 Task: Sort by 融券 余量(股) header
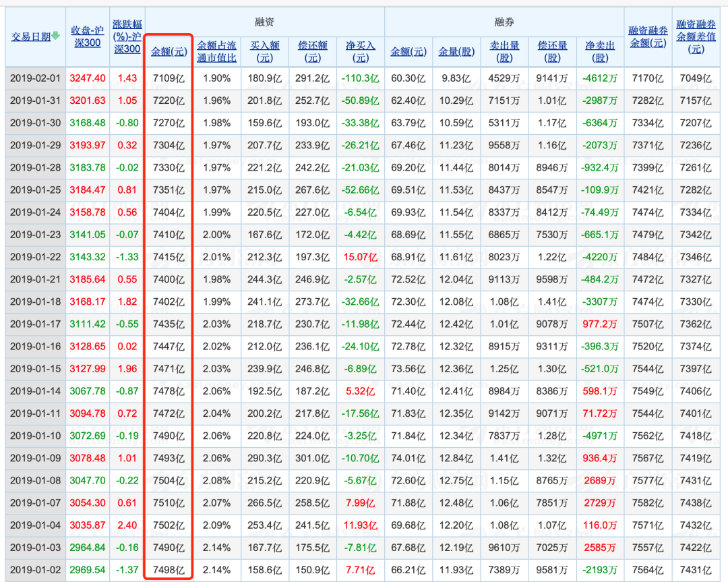(x=456, y=51)
